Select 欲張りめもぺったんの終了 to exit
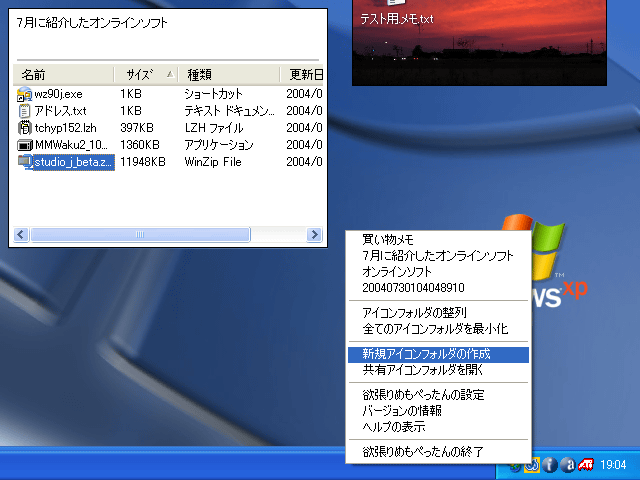 pos(438,452)
